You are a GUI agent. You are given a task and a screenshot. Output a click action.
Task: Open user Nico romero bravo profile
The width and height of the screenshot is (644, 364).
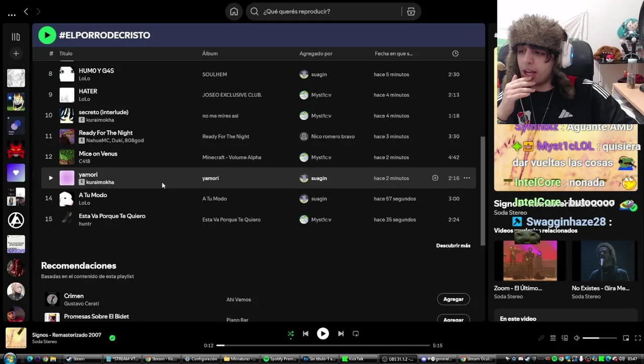pos(333,136)
